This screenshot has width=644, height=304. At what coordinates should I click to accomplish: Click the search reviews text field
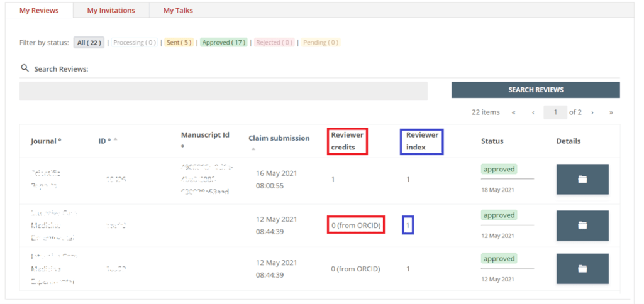pyautogui.click(x=223, y=91)
